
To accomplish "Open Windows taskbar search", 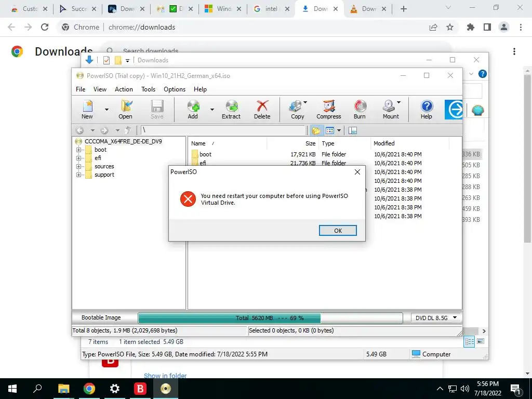I will pyautogui.click(x=37, y=389).
